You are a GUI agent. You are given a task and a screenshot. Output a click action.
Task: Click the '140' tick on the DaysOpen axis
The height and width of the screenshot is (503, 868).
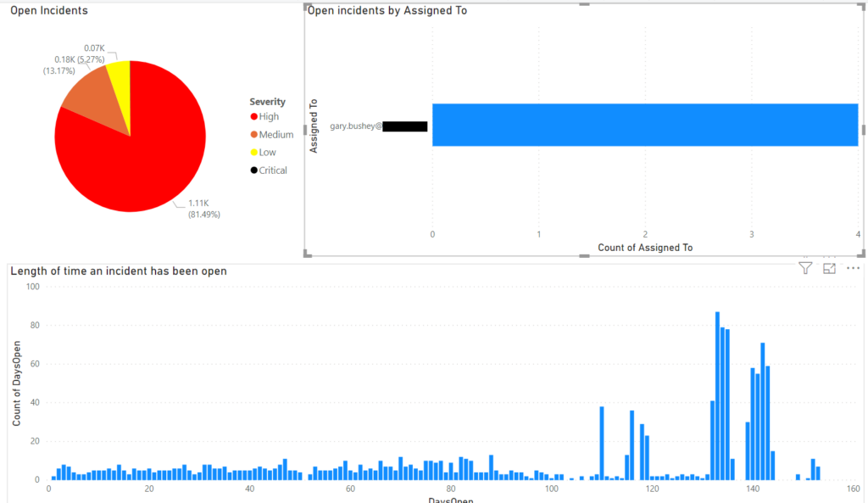[753, 489]
